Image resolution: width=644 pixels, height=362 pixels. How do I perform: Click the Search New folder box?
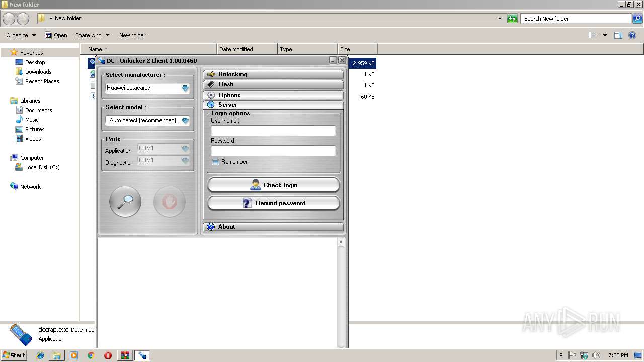[577, 19]
